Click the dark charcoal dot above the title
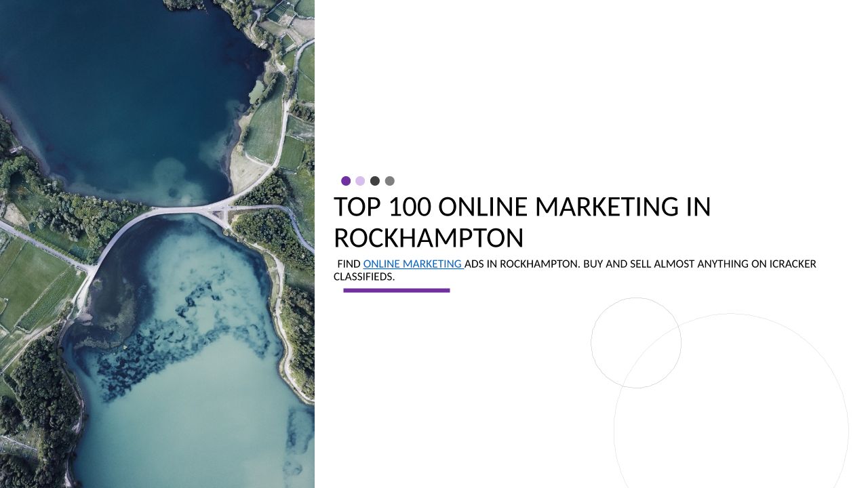Image resolution: width=868 pixels, height=488 pixels. (375, 181)
